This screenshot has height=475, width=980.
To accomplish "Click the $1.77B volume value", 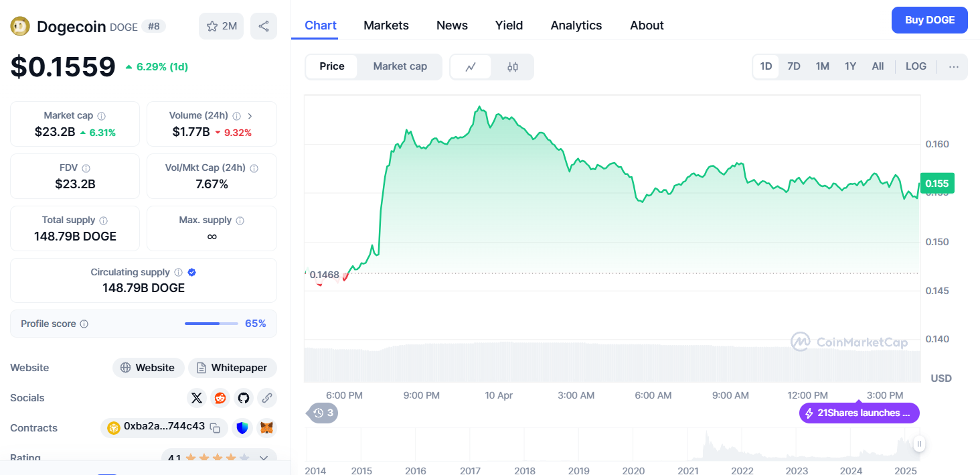I will coord(191,132).
